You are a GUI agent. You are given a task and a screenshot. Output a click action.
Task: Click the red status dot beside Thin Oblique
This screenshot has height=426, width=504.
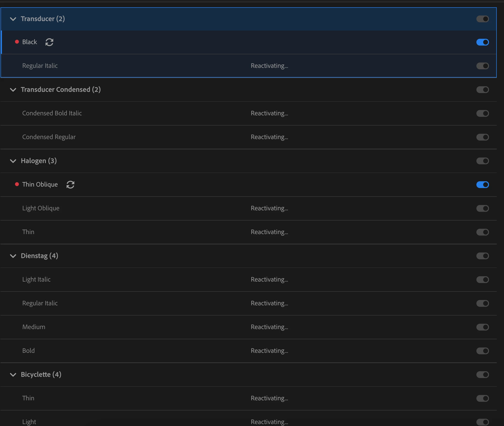coord(17,184)
